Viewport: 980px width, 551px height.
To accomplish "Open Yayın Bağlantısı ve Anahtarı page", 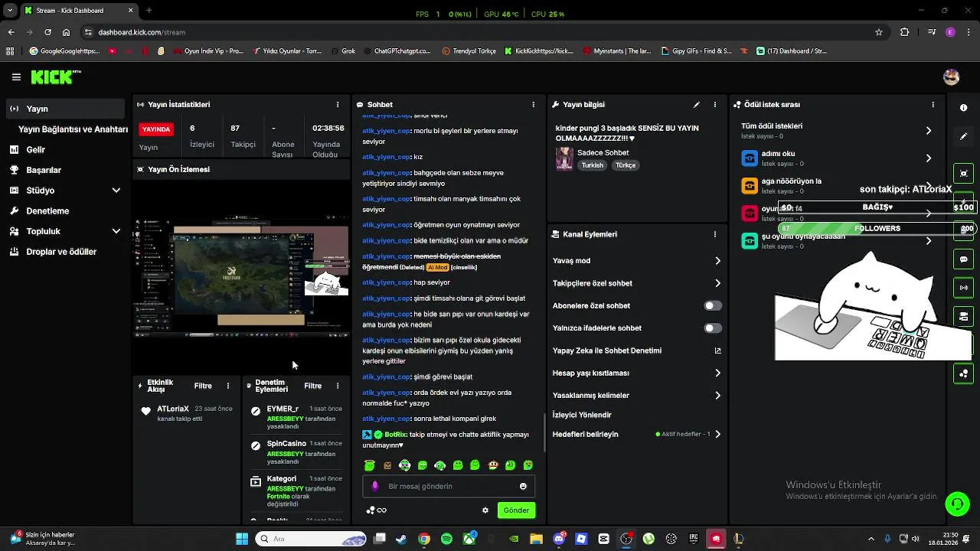I will [x=73, y=129].
